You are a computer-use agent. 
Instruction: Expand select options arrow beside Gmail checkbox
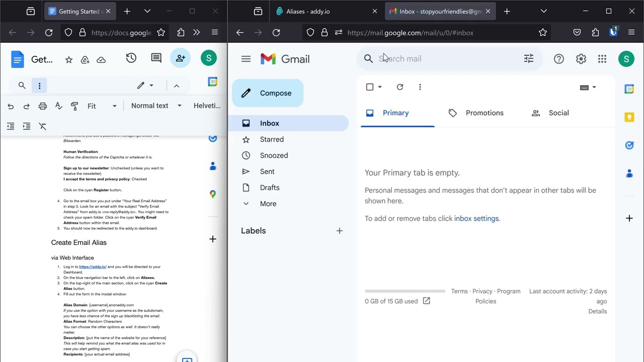[x=380, y=87]
